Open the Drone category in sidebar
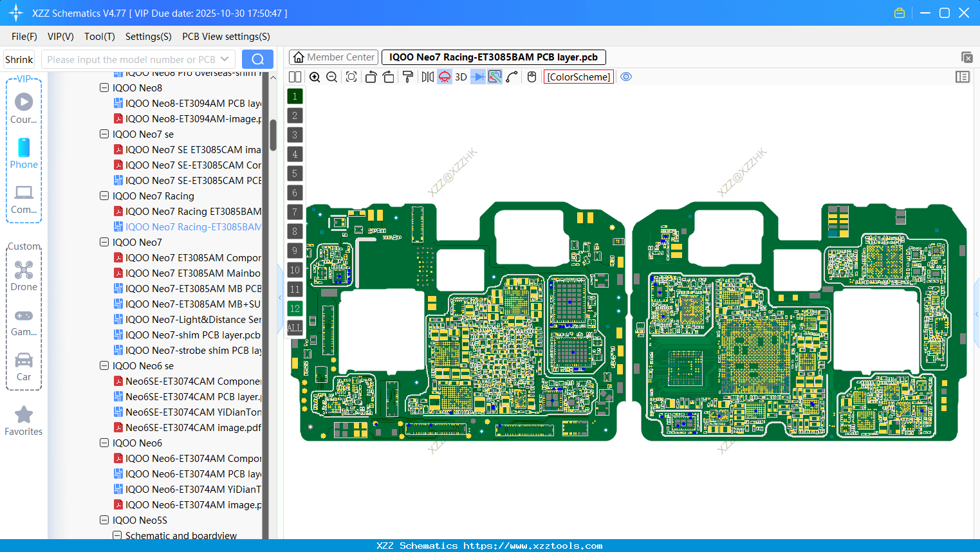Screen dimensions: 980x552 click(24, 275)
